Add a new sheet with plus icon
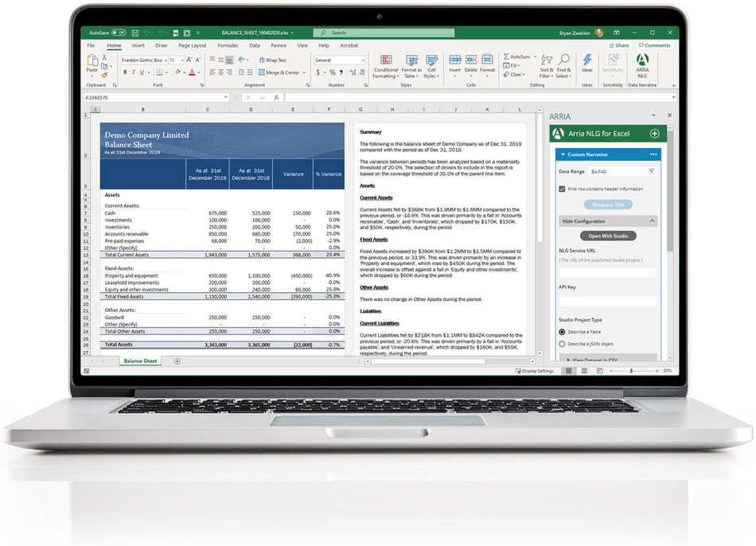Viewport: 756px width, 546px height. coord(177,361)
